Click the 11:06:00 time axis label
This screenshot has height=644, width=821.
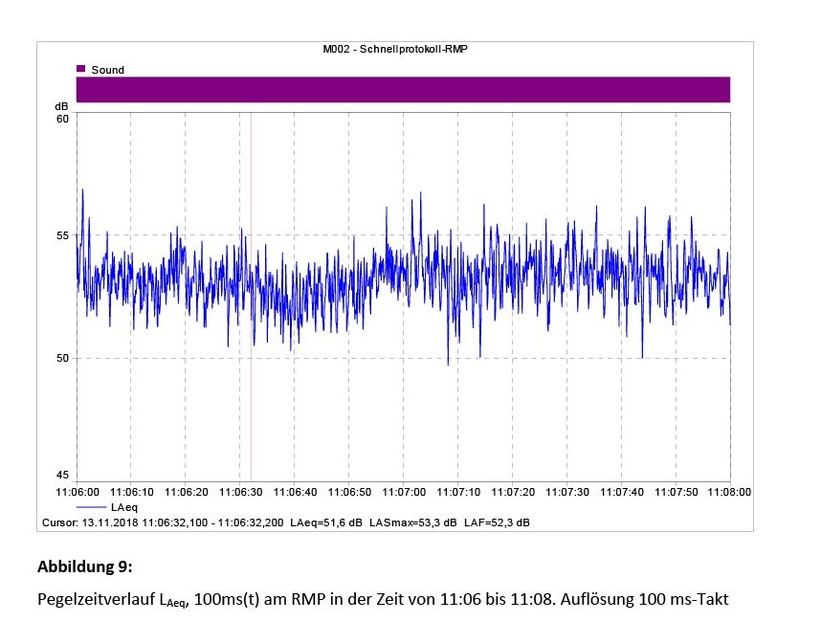coord(78,492)
